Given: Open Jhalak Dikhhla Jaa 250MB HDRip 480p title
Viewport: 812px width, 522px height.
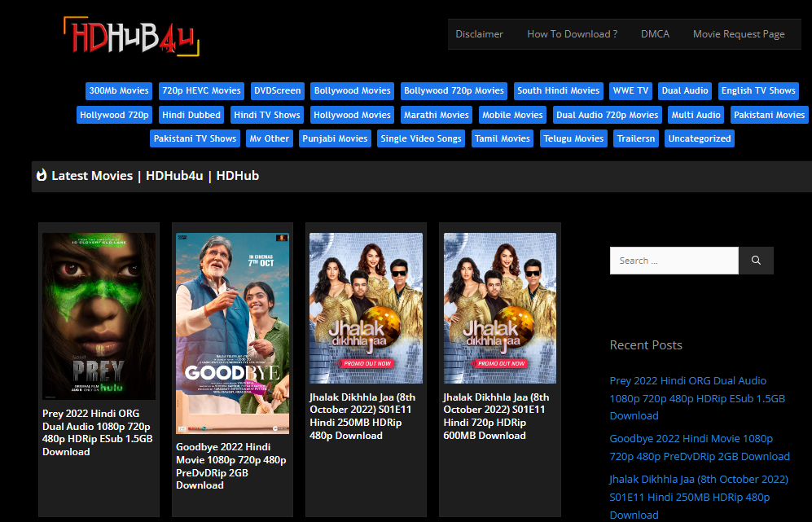Looking at the screenshot, I should [362, 416].
